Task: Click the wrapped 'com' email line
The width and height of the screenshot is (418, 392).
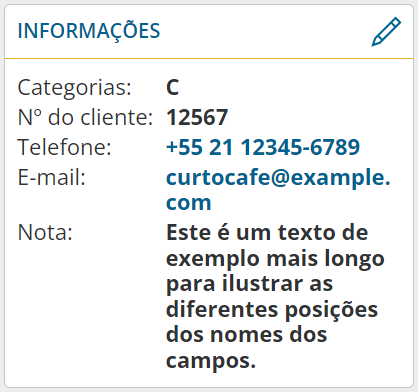Action: click(x=189, y=202)
